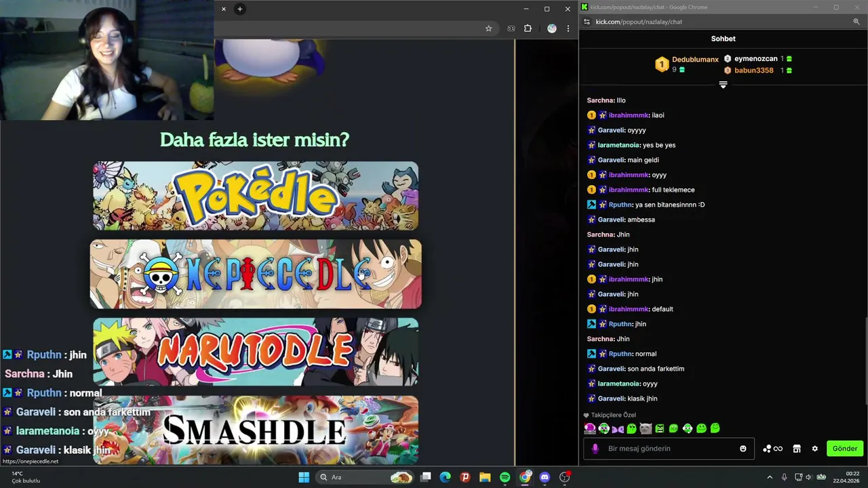Open Task View on the taskbar
Viewport: 868px width, 488px height.
pyautogui.click(x=426, y=477)
